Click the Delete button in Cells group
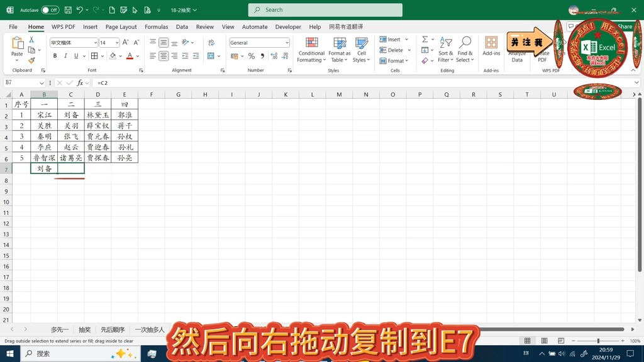Screen dimensions: 644x362 [x=392, y=50]
